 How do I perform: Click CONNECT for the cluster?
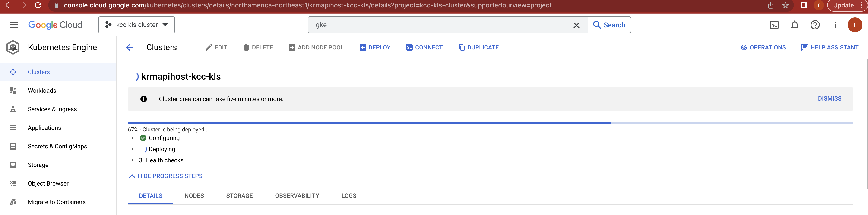pyautogui.click(x=424, y=47)
